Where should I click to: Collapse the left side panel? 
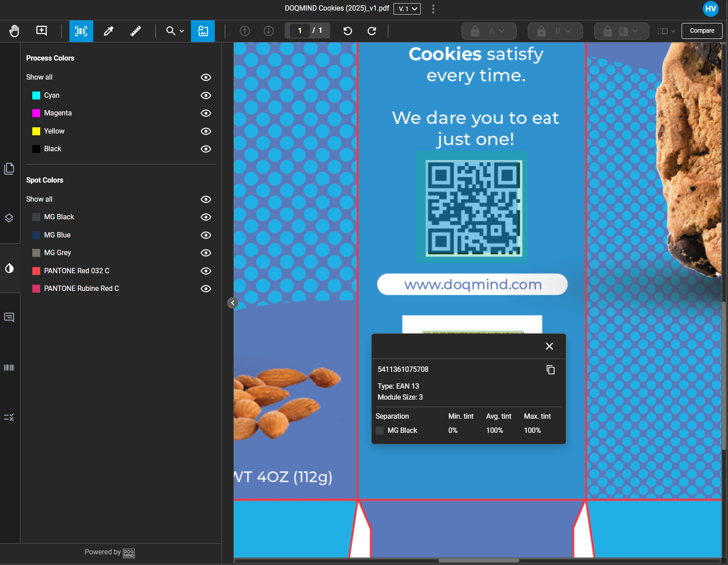[x=233, y=303]
